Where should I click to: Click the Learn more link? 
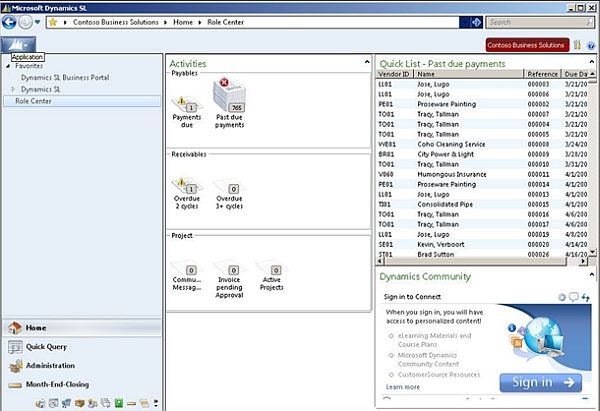403,387
